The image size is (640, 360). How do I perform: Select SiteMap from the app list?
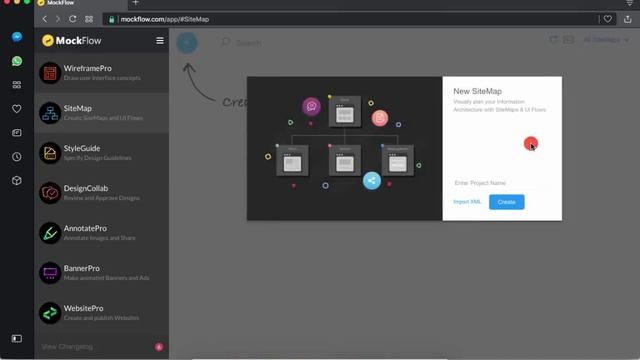[x=102, y=113]
